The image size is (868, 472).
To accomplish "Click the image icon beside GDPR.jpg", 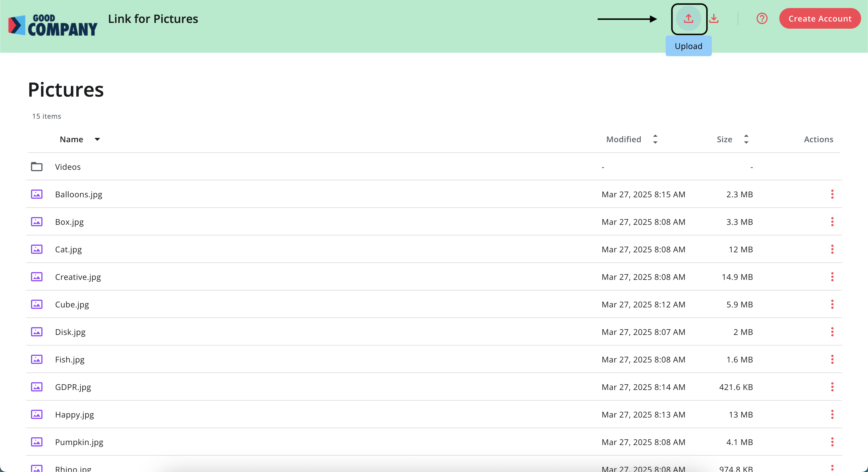I will (37, 387).
